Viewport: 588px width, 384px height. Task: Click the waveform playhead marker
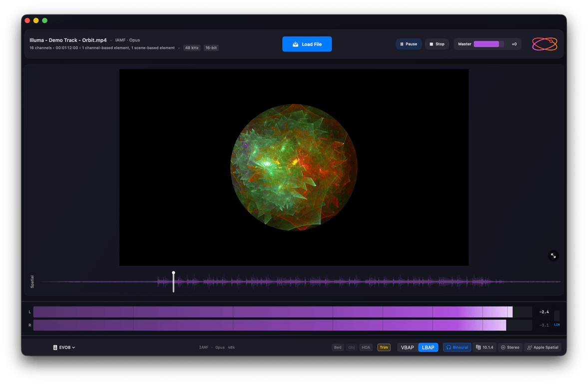(x=173, y=281)
